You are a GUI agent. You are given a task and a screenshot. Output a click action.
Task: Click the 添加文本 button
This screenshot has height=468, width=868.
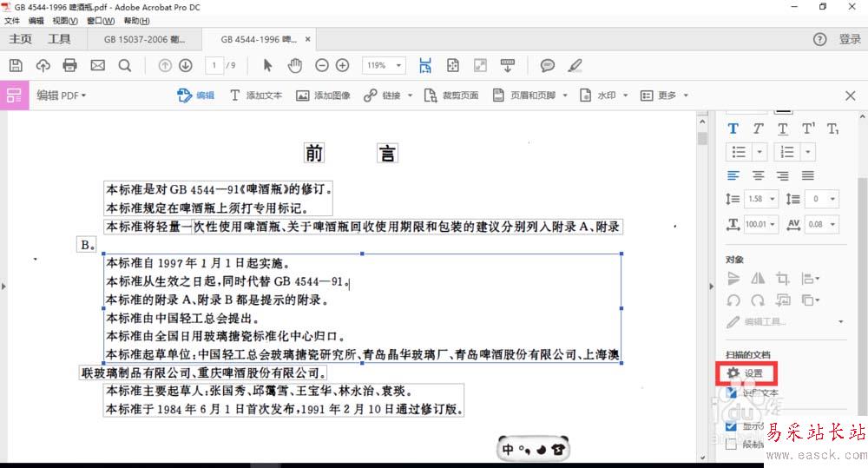256,96
